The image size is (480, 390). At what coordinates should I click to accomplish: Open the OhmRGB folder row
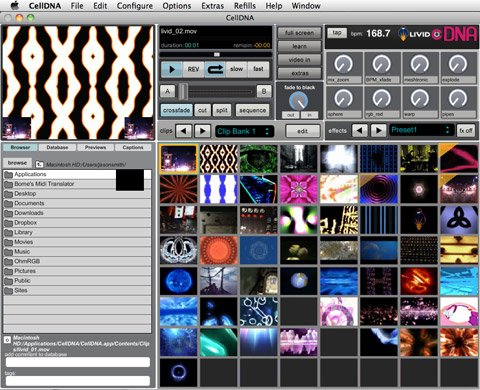pyautogui.click(x=77, y=261)
